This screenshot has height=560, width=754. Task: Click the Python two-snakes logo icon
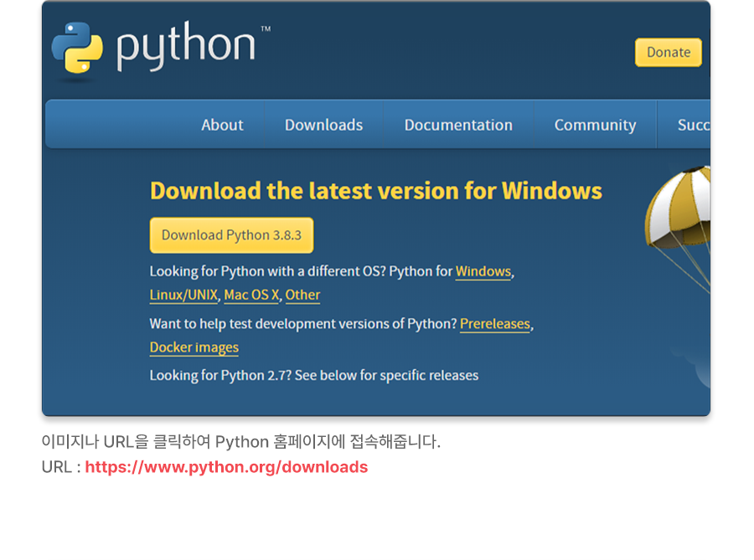click(77, 49)
